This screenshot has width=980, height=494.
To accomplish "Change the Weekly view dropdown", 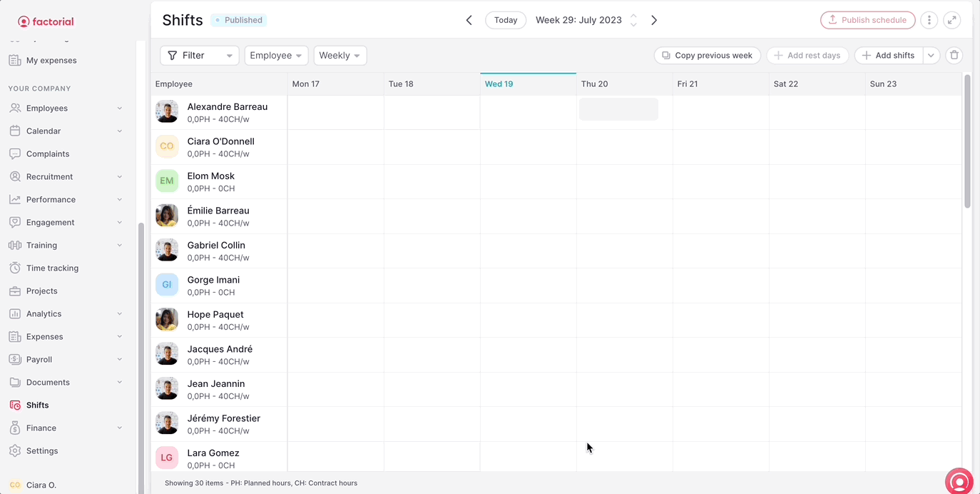I will (340, 56).
